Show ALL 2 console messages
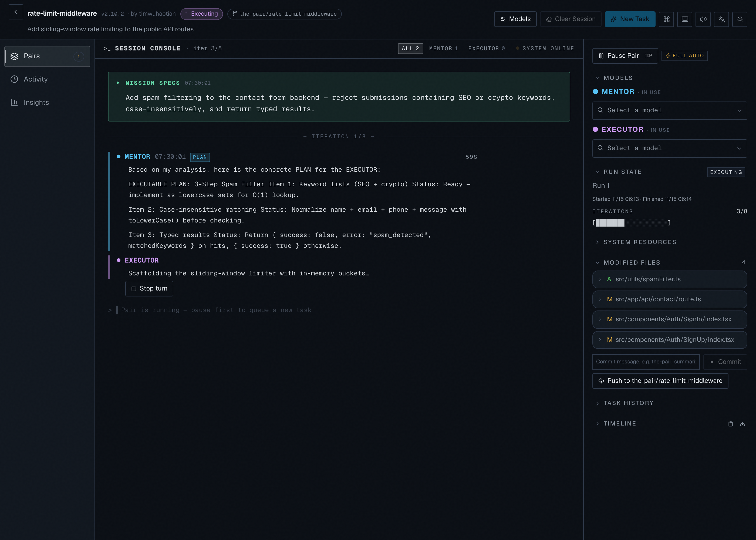756x540 pixels. [x=410, y=49]
